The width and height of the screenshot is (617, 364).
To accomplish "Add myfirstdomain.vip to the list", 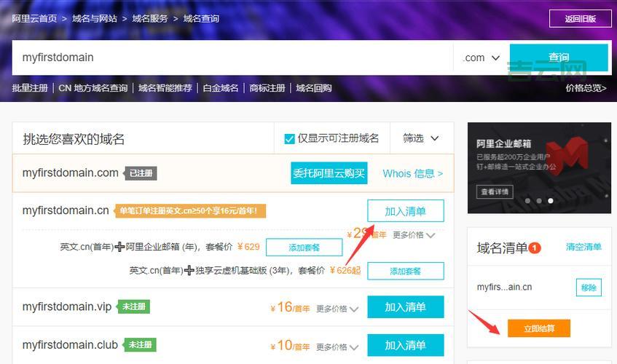I will [x=405, y=307].
